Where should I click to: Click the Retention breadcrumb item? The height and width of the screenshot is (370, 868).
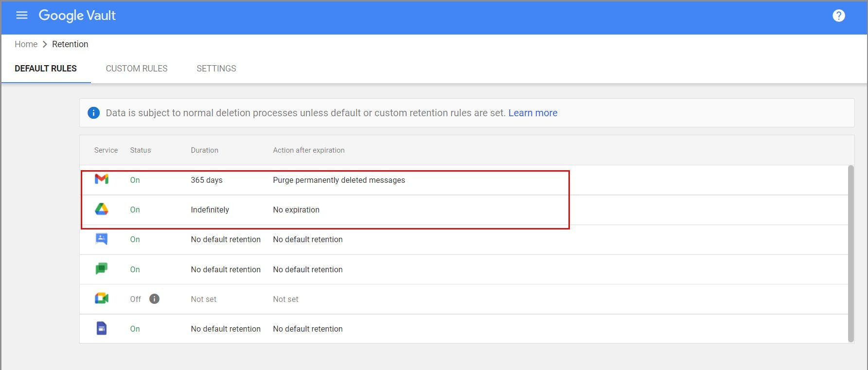70,44
